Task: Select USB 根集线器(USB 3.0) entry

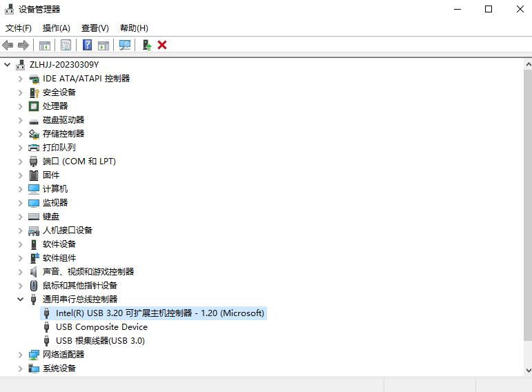Action: (100, 341)
